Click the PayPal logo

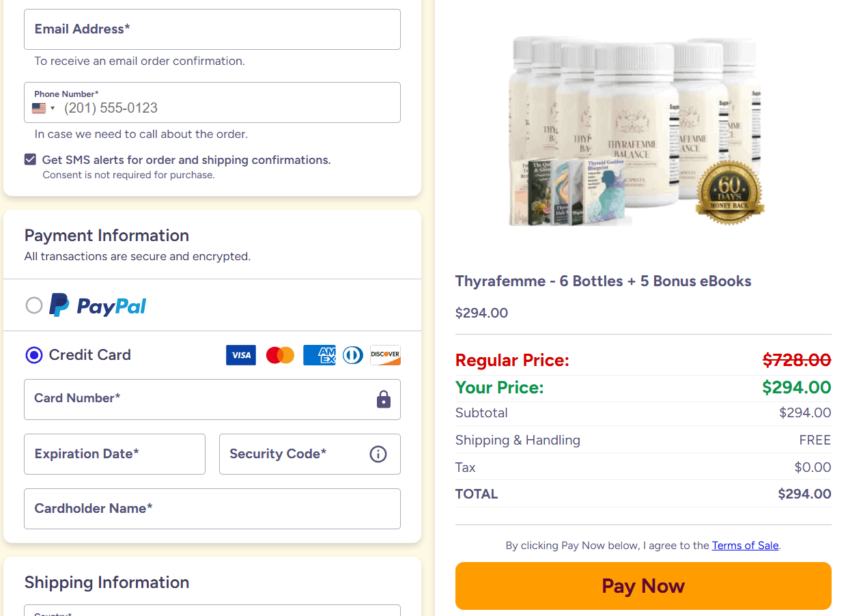tap(98, 305)
